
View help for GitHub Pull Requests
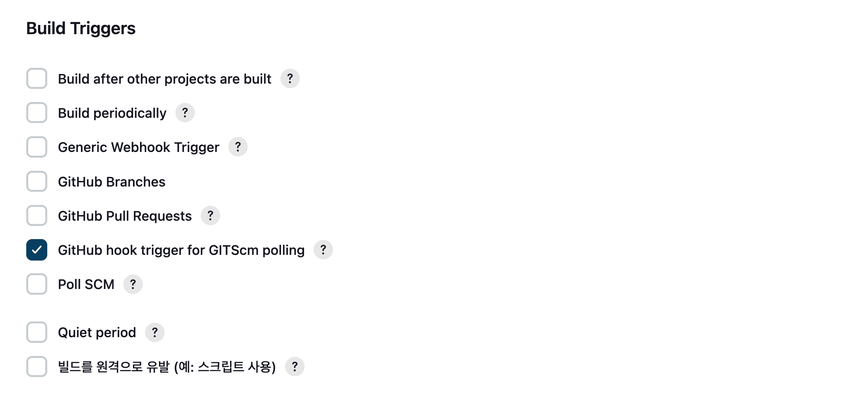pos(210,215)
